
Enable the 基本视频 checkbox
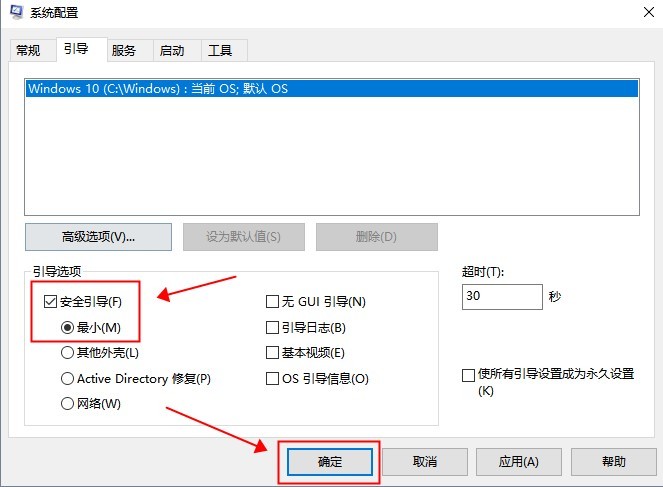tap(272, 353)
